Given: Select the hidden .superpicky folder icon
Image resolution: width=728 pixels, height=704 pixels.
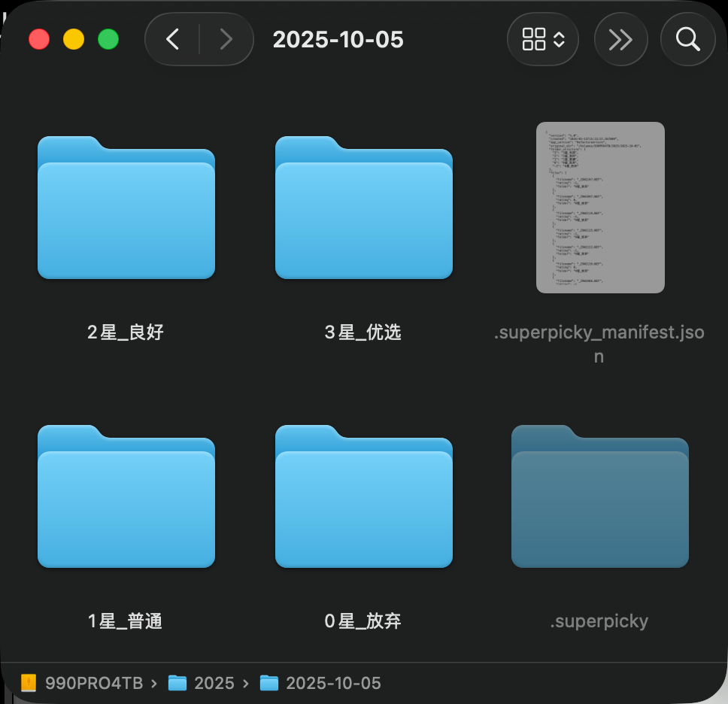Looking at the screenshot, I should [599, 497].
